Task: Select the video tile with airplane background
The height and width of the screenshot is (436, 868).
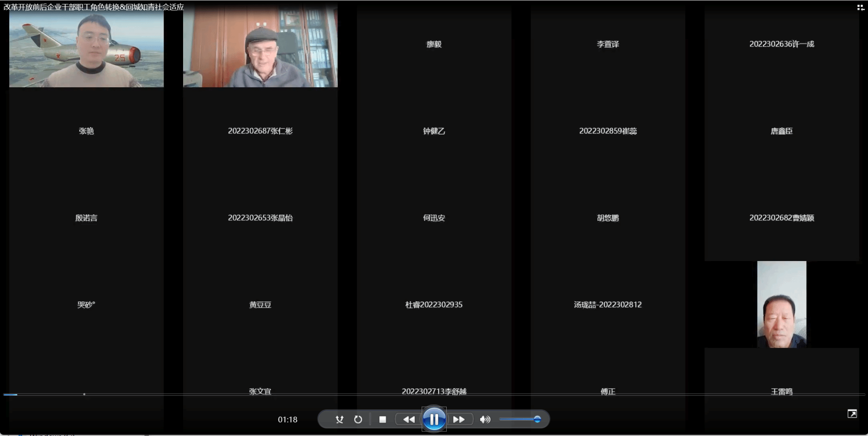Action: click(x=86, y=49)
